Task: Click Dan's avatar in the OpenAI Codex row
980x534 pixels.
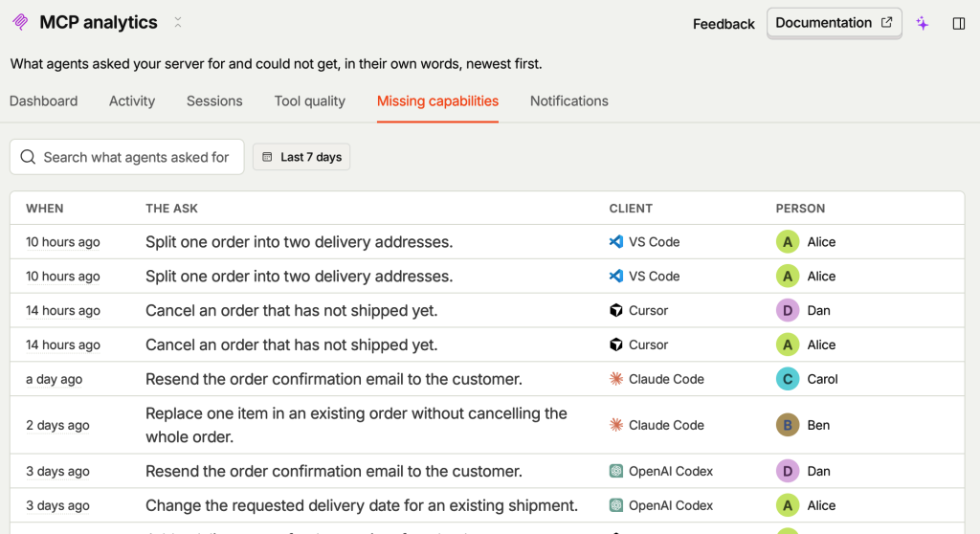Action: (788, 472)
